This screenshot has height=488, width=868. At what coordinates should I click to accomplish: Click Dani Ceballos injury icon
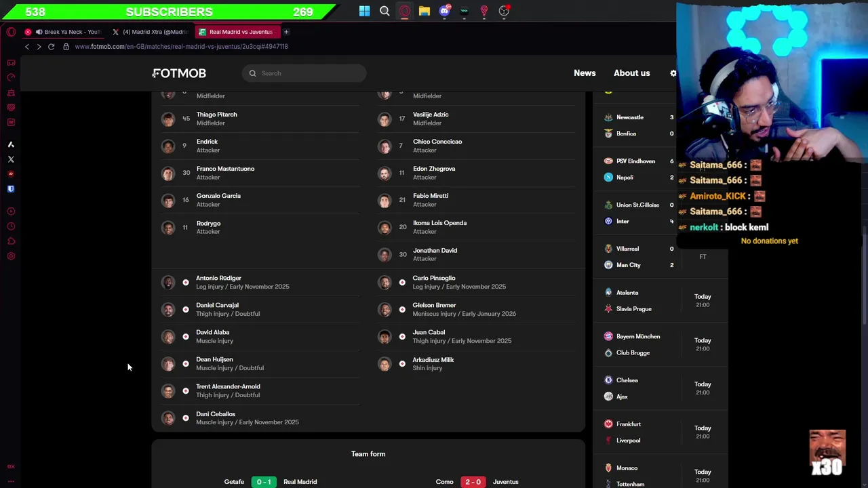[186, 418]
